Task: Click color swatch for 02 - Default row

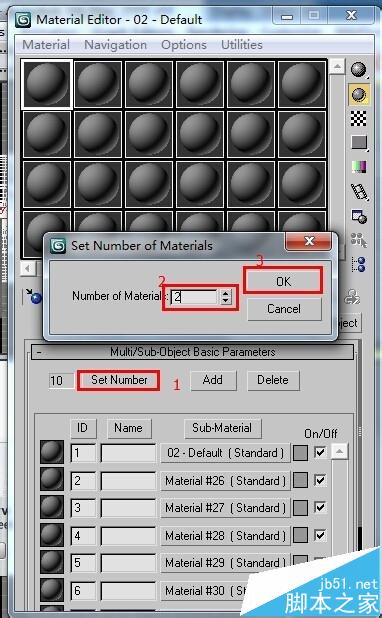Action: (300, 453)
